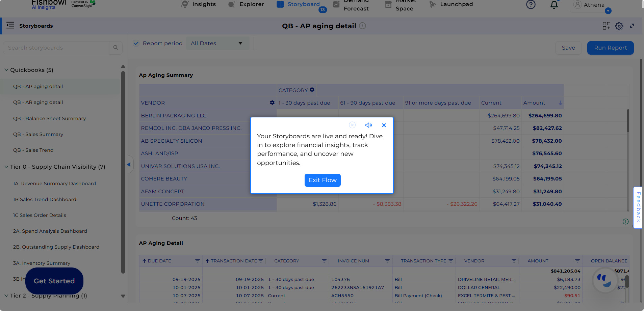The height and width of the screenshot is (311, 644).
Task: Collapse the sidebar with arrow handle
Action: 129,165
